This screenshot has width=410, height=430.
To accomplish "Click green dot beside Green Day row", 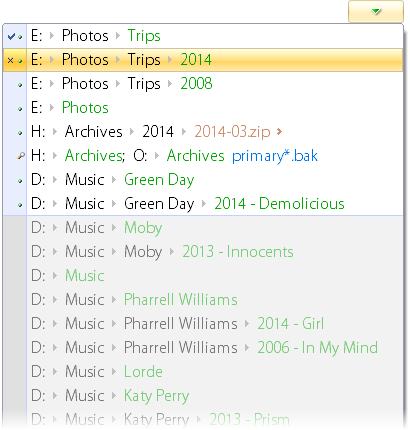I will 20,181.
